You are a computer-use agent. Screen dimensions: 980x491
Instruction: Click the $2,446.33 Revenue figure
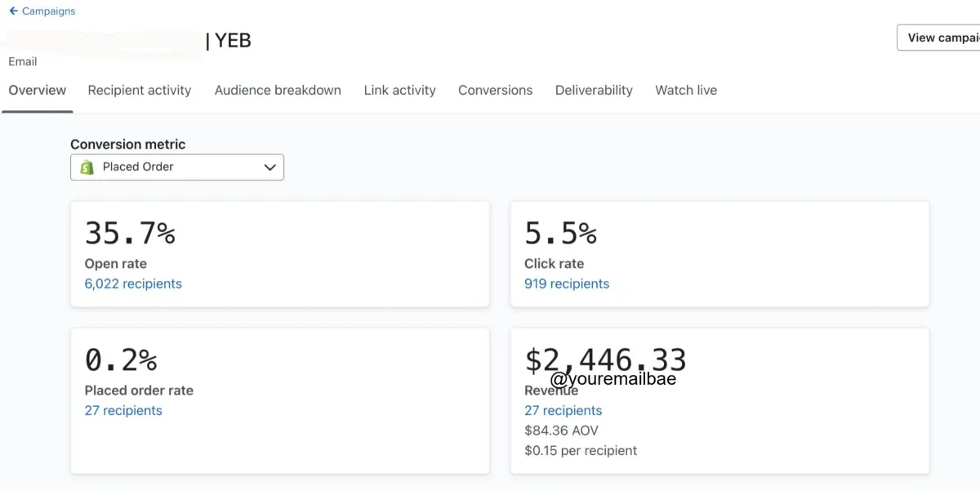[605, 359]
